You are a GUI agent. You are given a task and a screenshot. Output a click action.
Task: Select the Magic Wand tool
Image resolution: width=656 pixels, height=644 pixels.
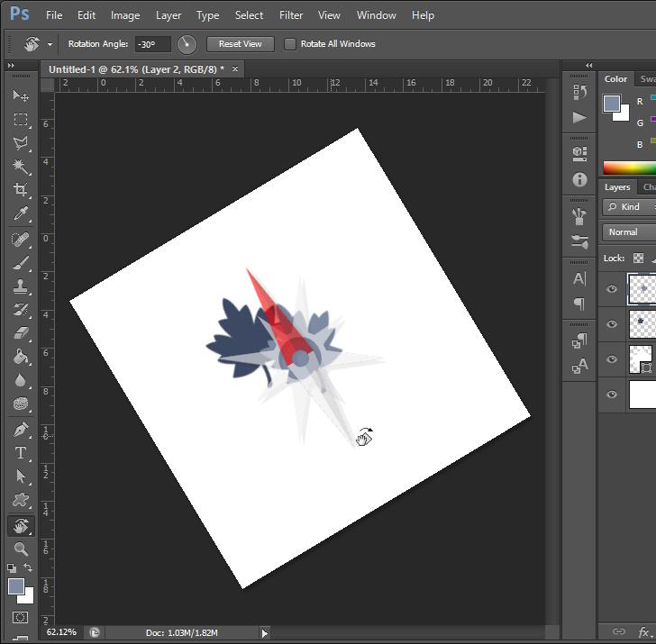coord(21,167)
